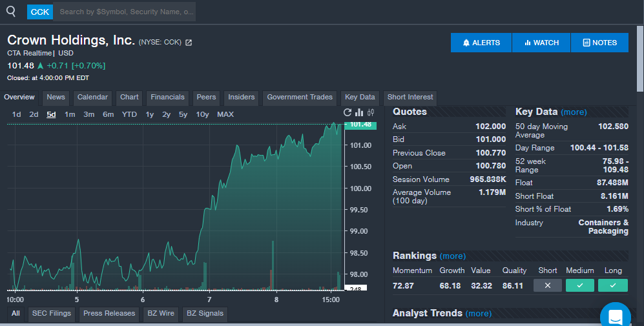
Task: Click Short % of Float value 1.69%
Action: (618, 209)
